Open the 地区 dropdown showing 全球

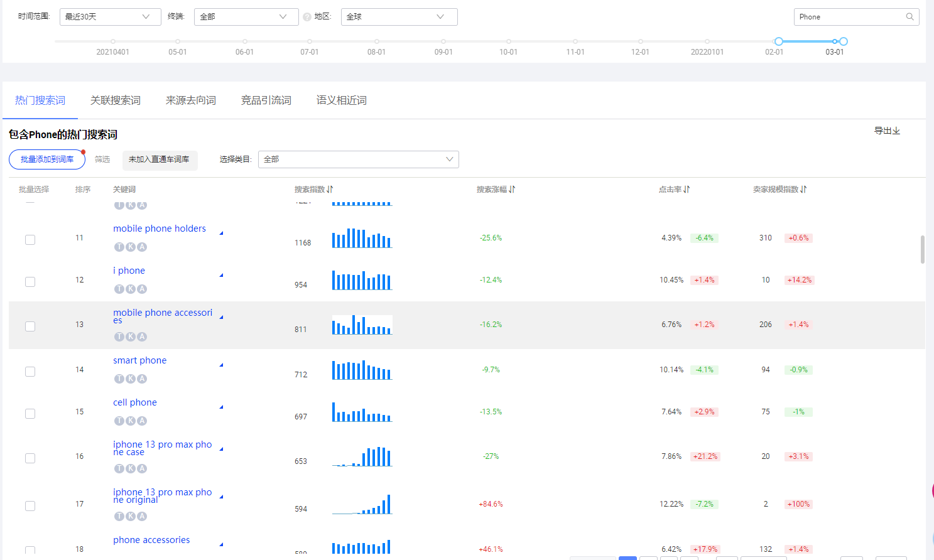399,16
